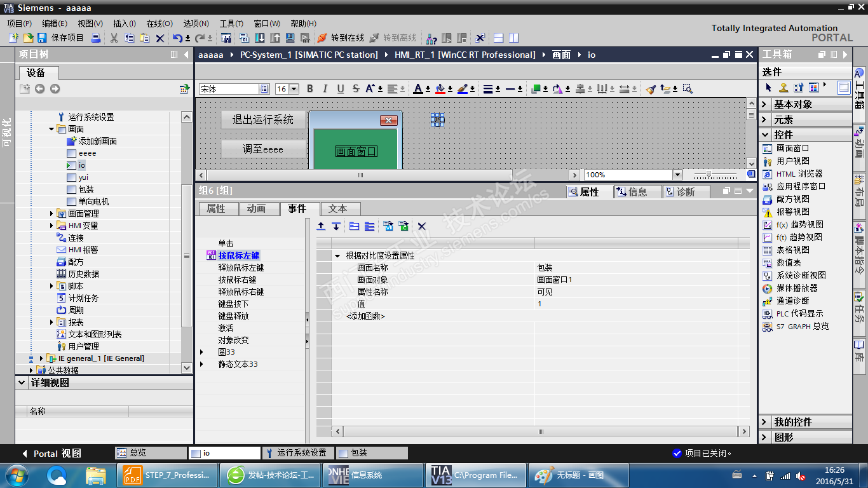868x488 pixels.
Task: Open the font size dropdown showing 16
Action: [294, 89]
